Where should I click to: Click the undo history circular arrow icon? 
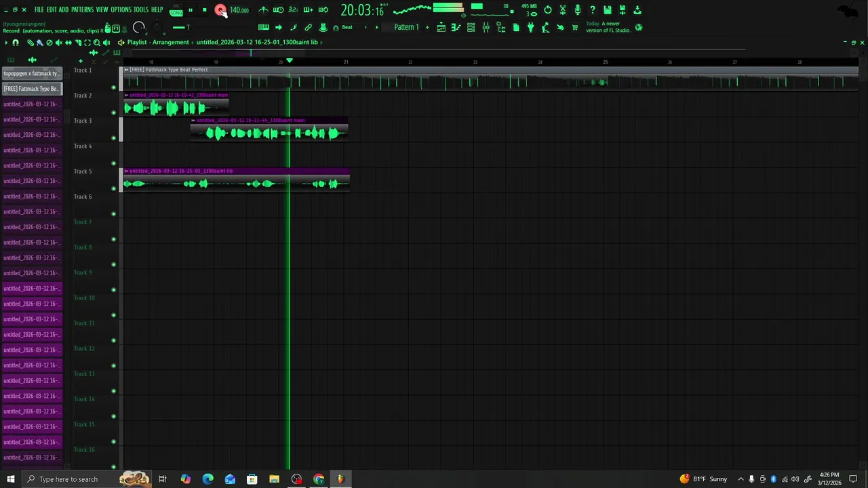[x=548, y=10]
